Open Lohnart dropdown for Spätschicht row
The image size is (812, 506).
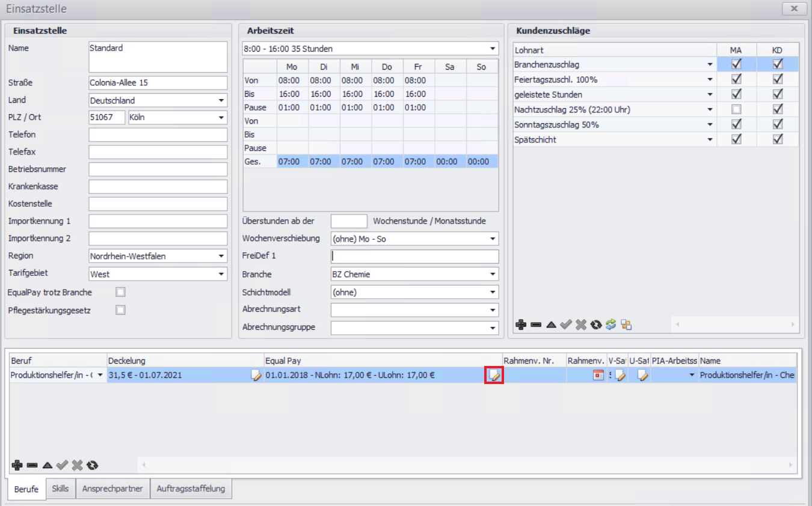coord(710,139)
